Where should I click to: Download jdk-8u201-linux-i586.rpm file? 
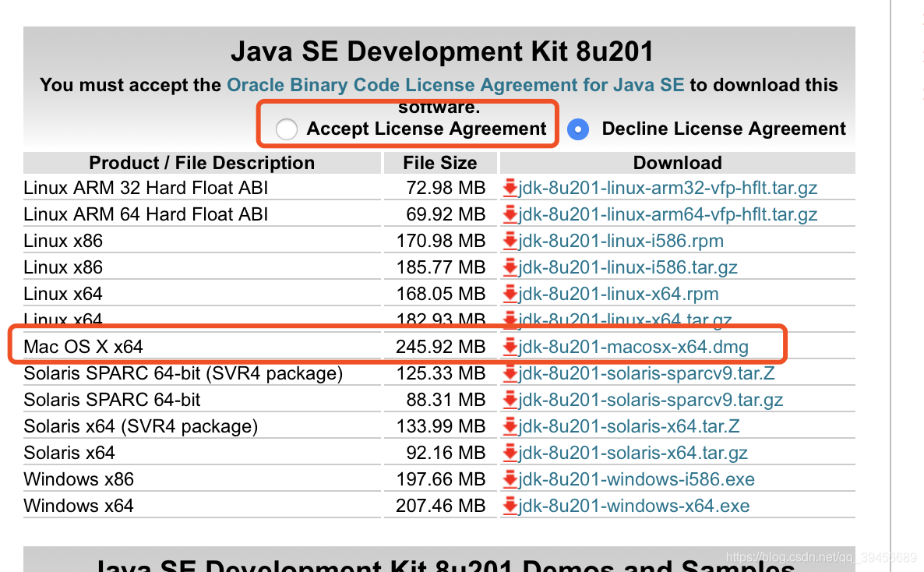point(621,241)
